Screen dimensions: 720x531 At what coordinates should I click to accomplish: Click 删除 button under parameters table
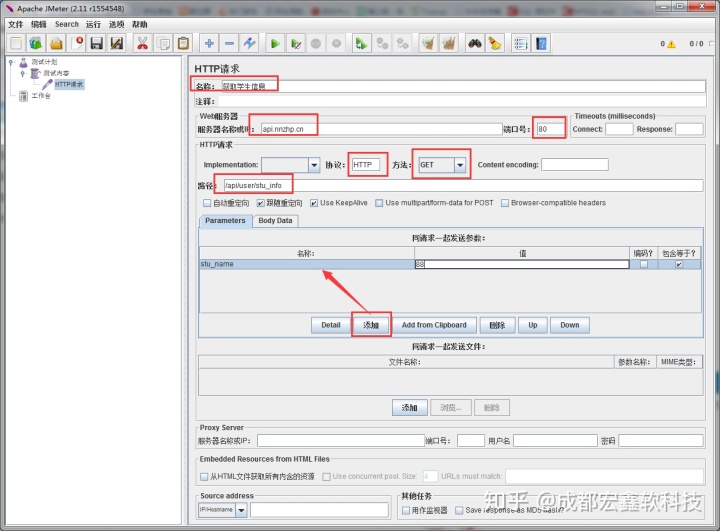click(x=497, y=325)
